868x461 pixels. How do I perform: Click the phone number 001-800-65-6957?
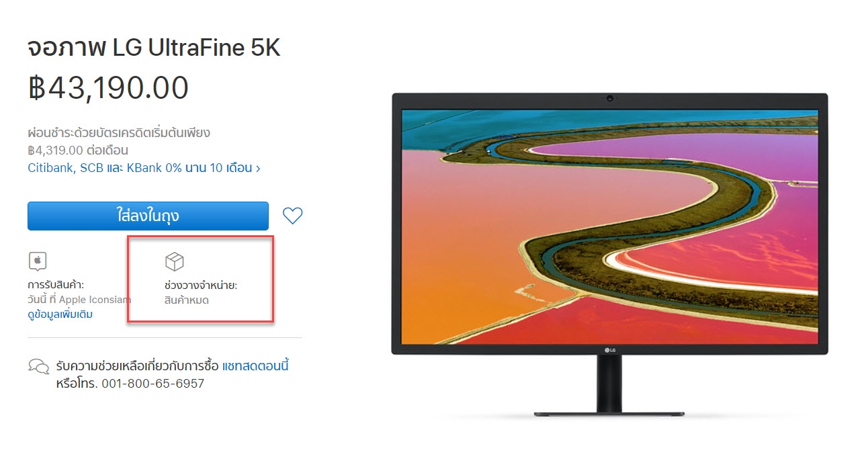tap(153, 384)
